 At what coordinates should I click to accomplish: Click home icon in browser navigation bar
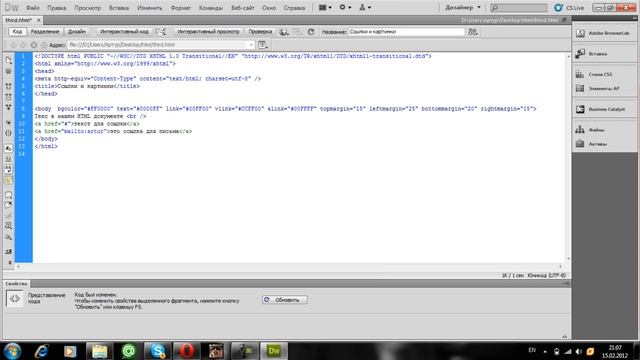click(44, 45)
